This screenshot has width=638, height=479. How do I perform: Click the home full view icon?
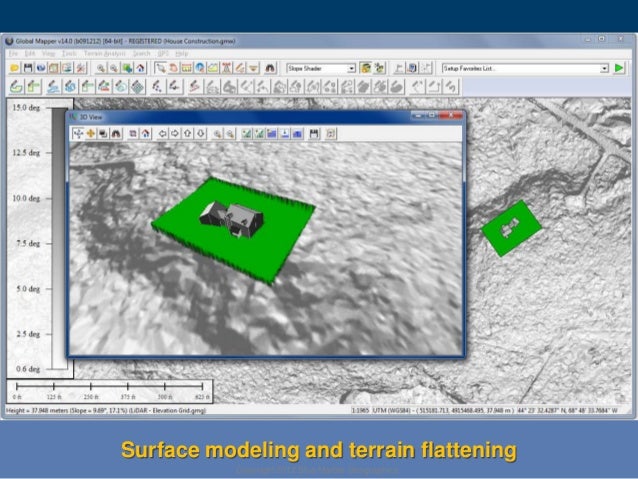[x=140, y=68]
